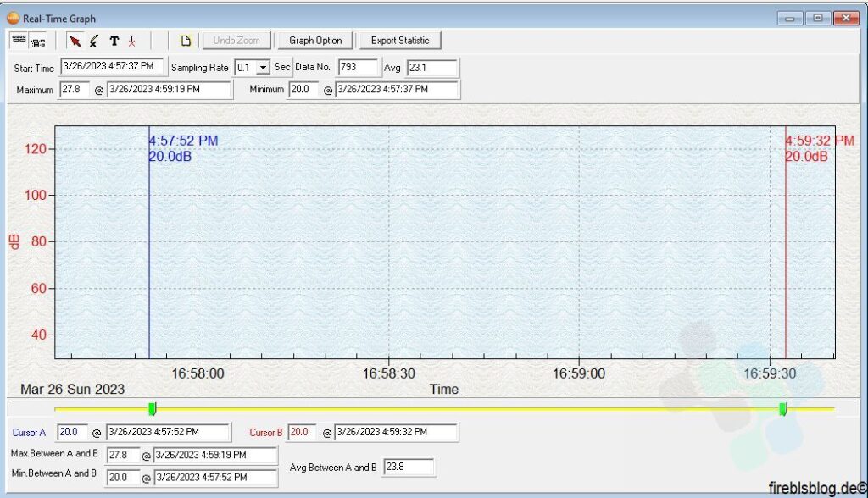
Task: Click the blue Cursor A line in graph
Action: click(149, 254)
